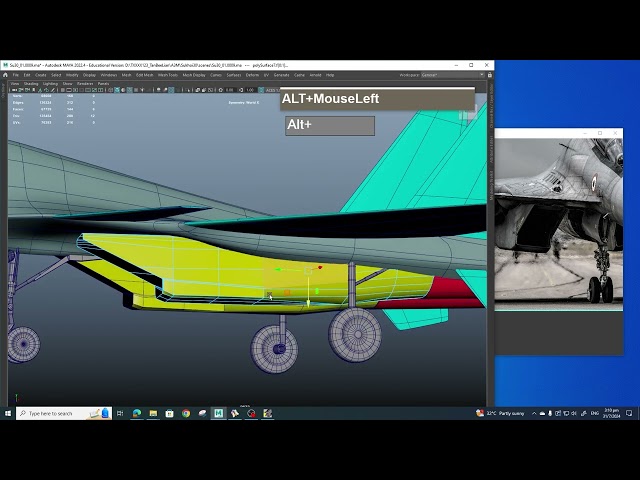Open the Curves menu
Image resolution: width=640 pixels, height=480 pixels.
[216, 75]
